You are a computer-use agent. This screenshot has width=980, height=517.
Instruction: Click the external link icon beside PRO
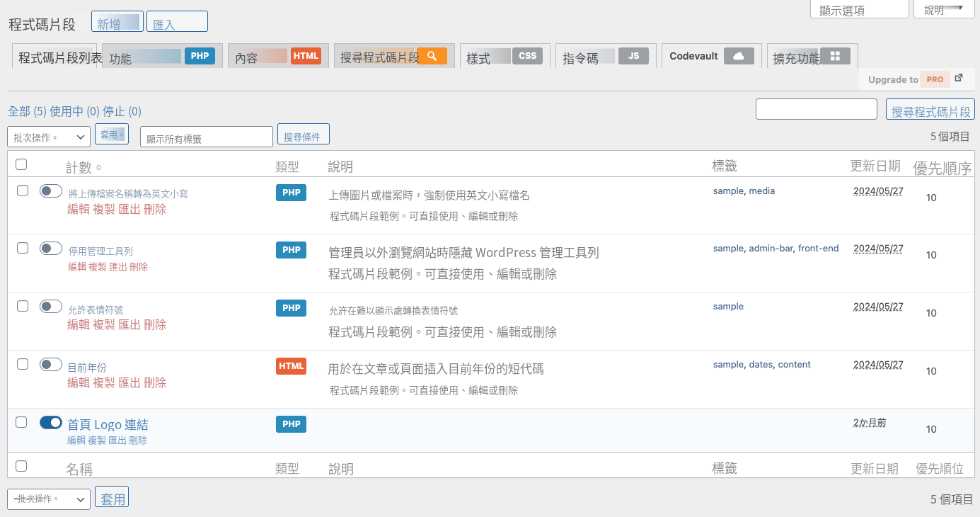pyautogui.click(x=959, y=78)
